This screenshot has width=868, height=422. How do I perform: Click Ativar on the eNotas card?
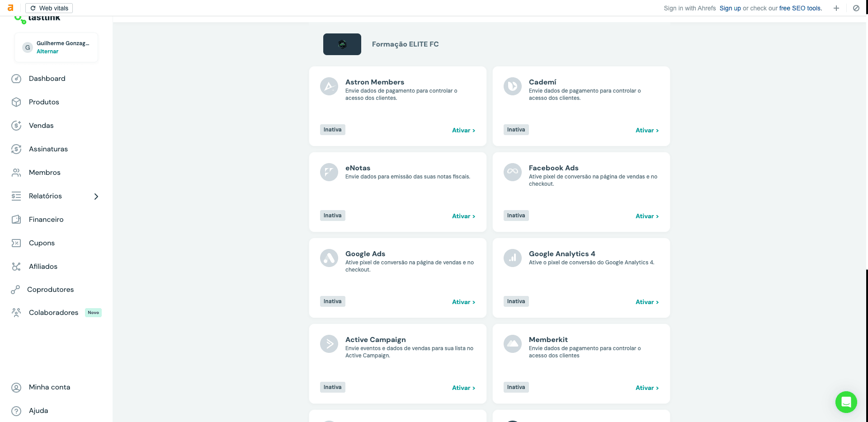(463, 216)
